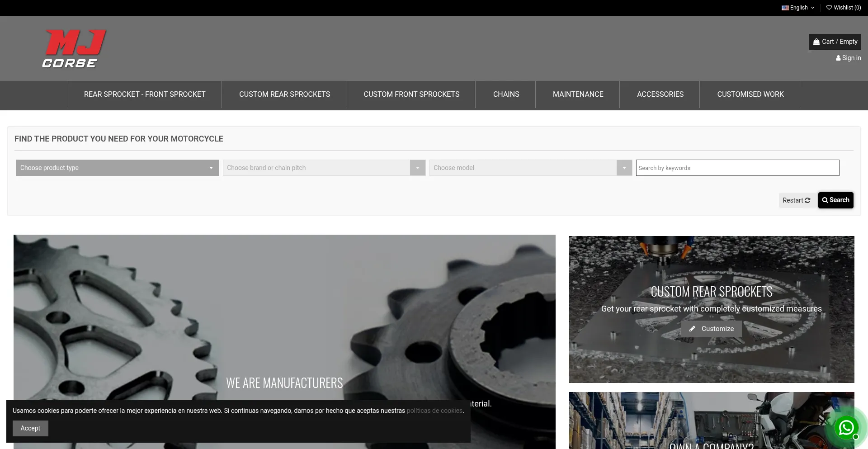The width and height of the screenshot is (868, 449).
Task: Click the cart icon near Cart / Empty
Action: click(x=816, y=42)
